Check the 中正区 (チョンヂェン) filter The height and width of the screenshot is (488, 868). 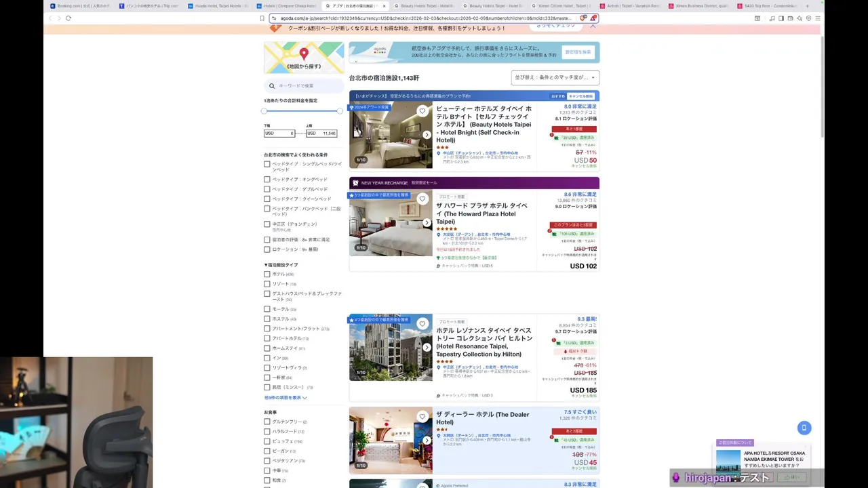point(267,224)
